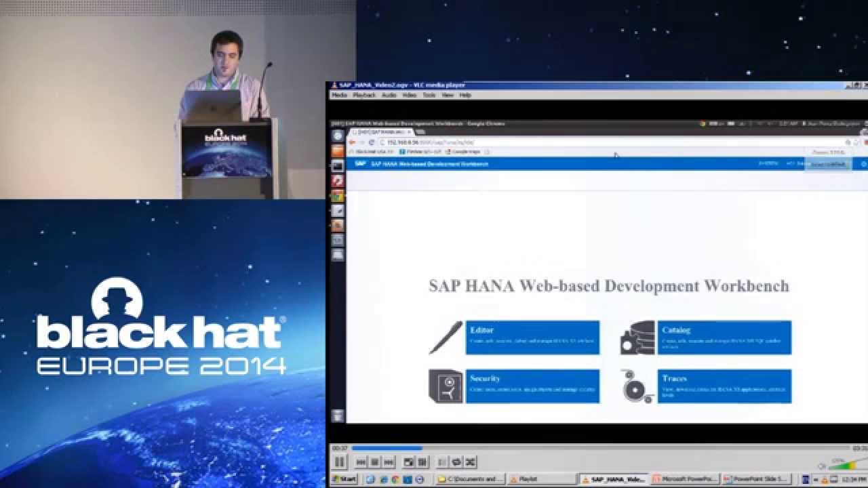Viewport: 868px width, 488px height.
Task: Open the VLC Video menu
Action: (x=410, y=96)
